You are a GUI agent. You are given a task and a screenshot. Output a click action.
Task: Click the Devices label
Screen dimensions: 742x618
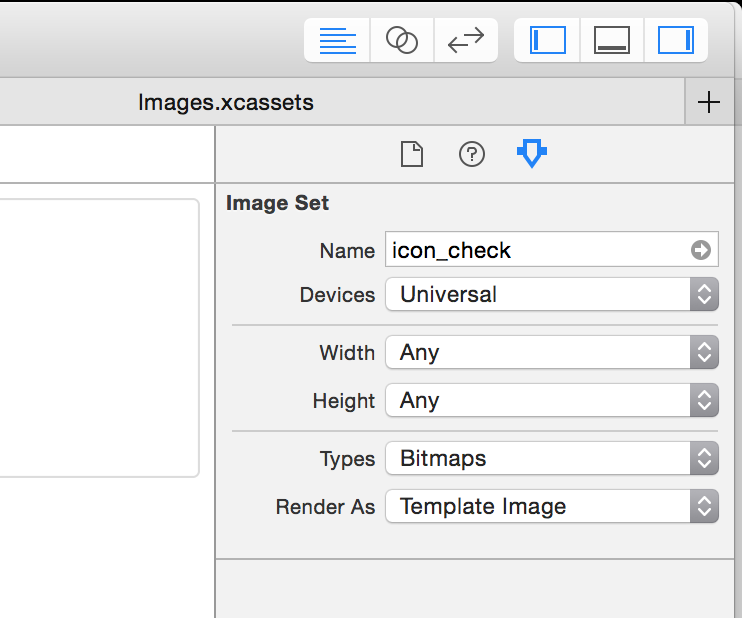tap(337, 295)
